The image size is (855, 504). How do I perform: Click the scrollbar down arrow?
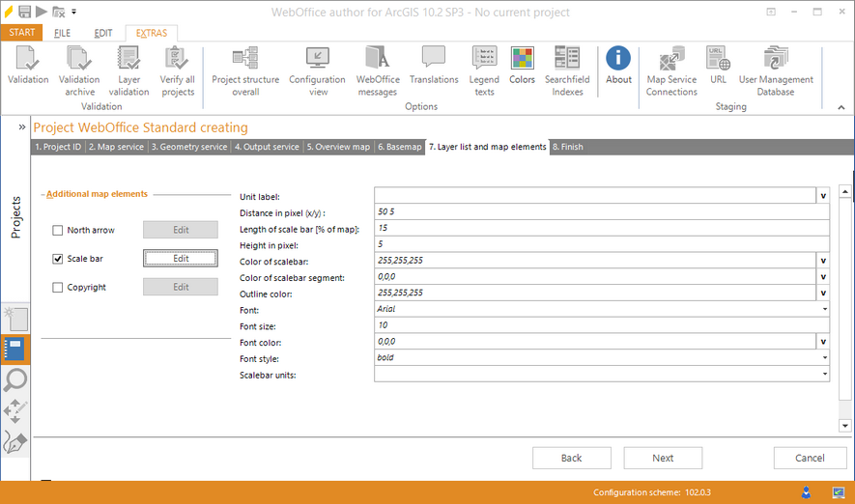(x=844, y=426)
